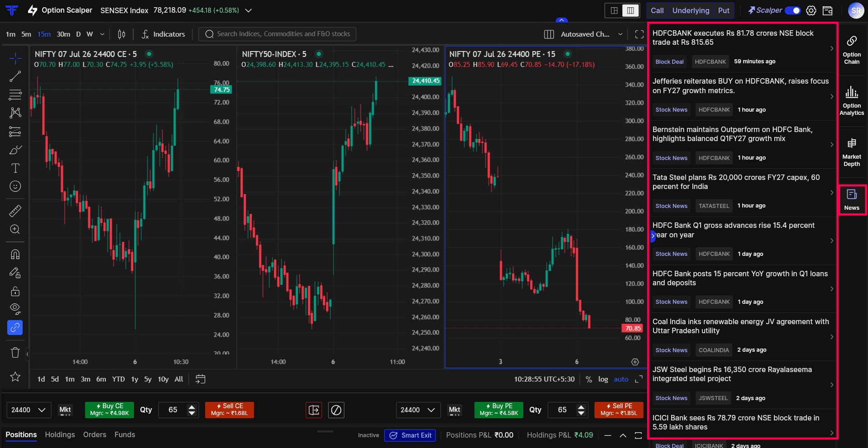Select the crosshair cursor tool
The width and height of the screenshot is (868, 448).
(15, 58)
